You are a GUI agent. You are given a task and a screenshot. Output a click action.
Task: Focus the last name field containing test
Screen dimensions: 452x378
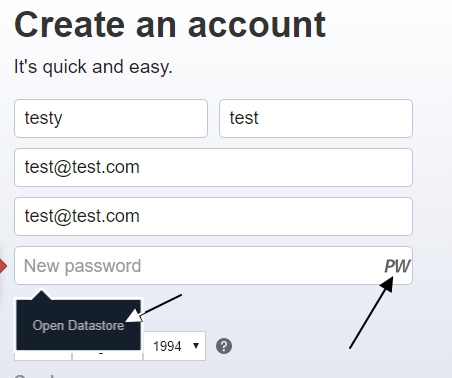click(316, 118)
